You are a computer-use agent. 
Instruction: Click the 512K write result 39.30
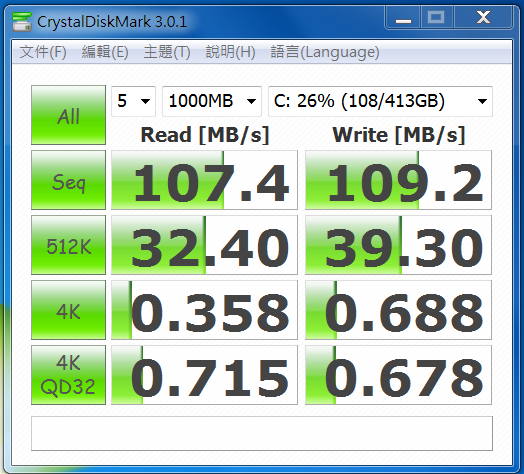click(398, 245)
